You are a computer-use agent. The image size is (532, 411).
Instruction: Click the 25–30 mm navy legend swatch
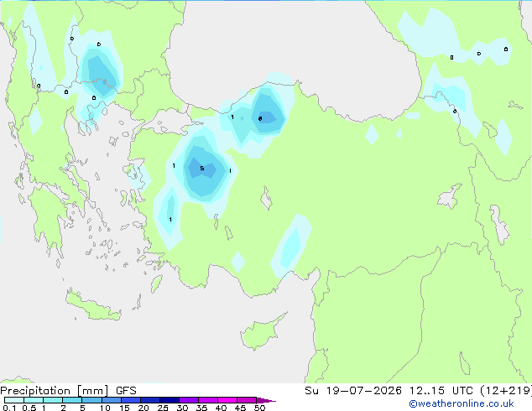coord(170,400)
